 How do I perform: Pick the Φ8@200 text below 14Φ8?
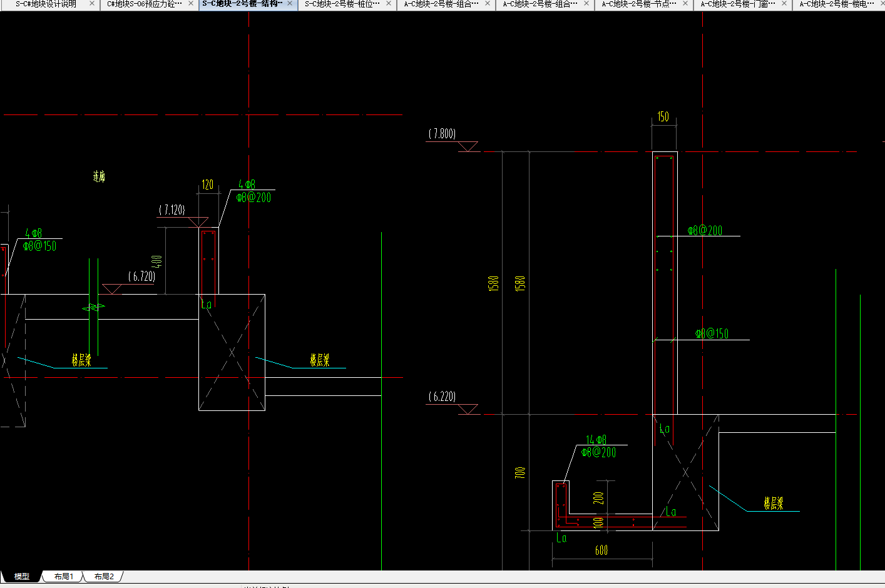pyautogui.click(x=599, y=452)
